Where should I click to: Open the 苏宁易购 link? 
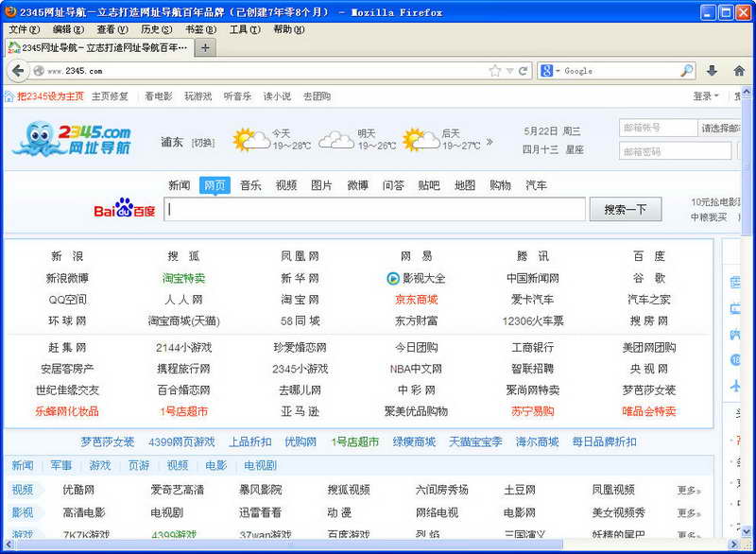tap(533, 411)
